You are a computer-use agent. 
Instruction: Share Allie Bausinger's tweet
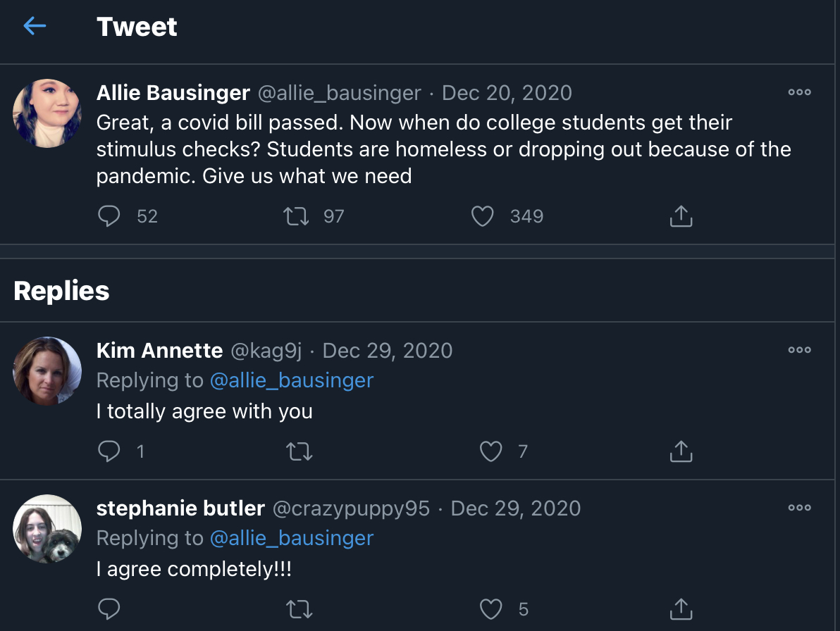click(681, 216)
